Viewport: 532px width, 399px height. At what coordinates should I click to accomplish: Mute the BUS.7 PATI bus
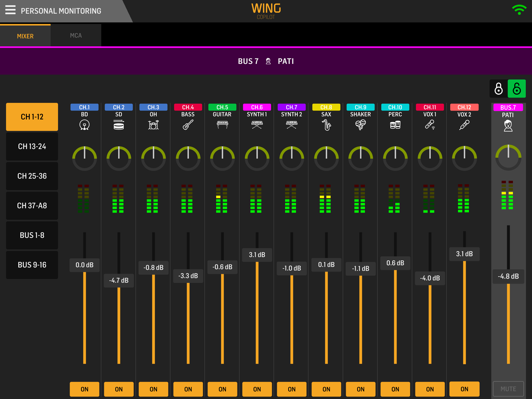point(508,389)
